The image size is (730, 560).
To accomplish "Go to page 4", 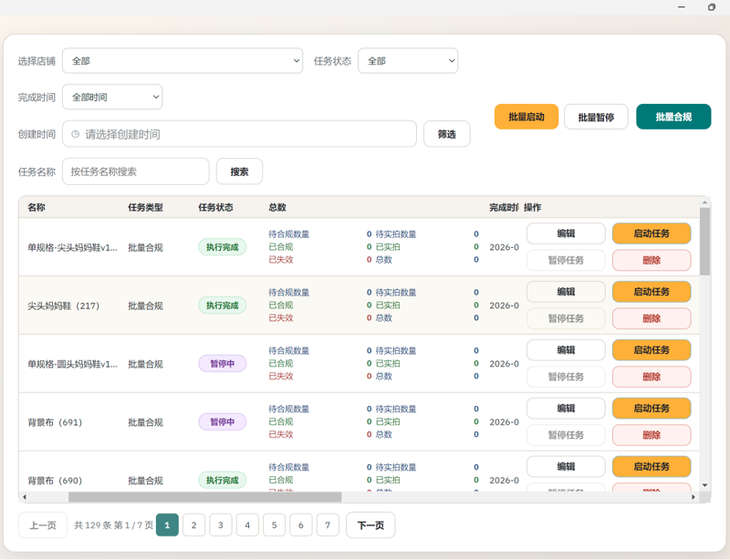I will point(247,525).
